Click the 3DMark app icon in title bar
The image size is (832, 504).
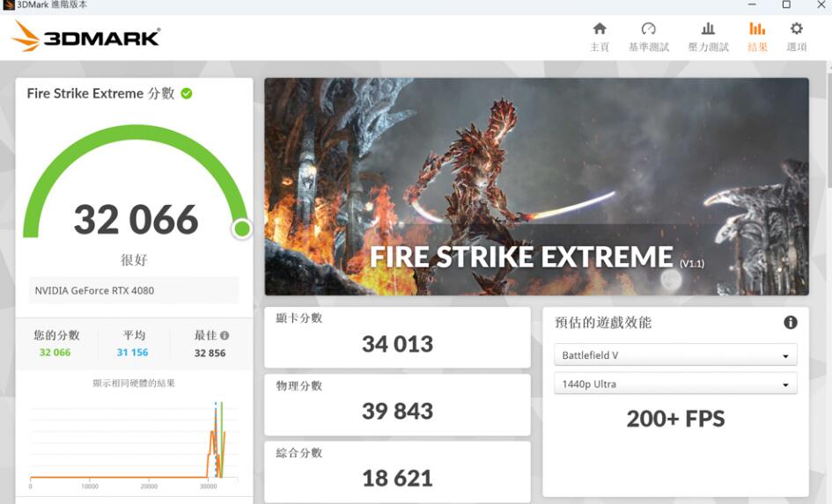(9, 4)
